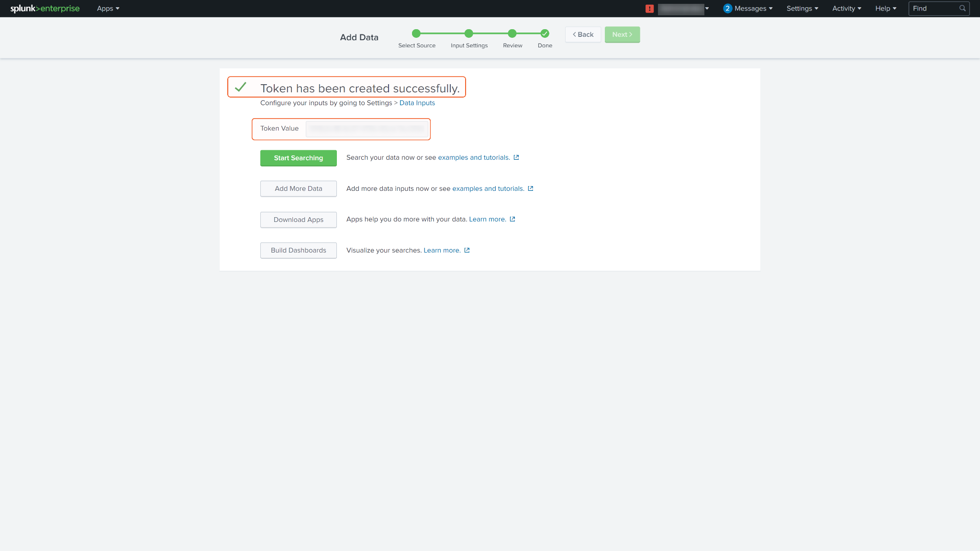
Task: Click inside the Token Value field
Action: [367, 129]
